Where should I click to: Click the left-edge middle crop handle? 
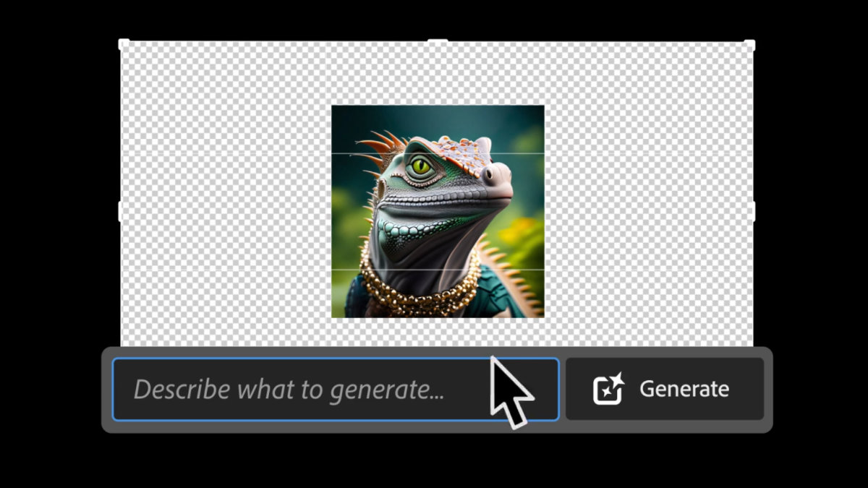pyautogui.click(x=121, y=211)
